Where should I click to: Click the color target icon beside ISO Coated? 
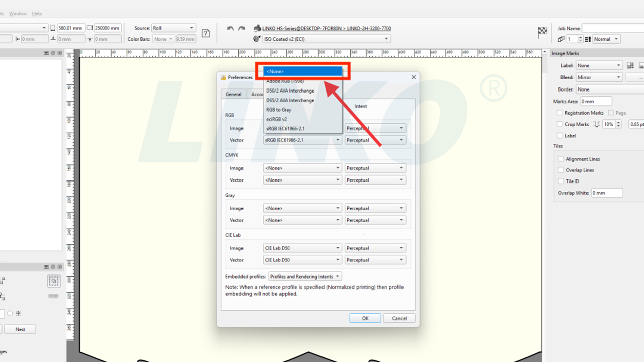pos(257,39)
